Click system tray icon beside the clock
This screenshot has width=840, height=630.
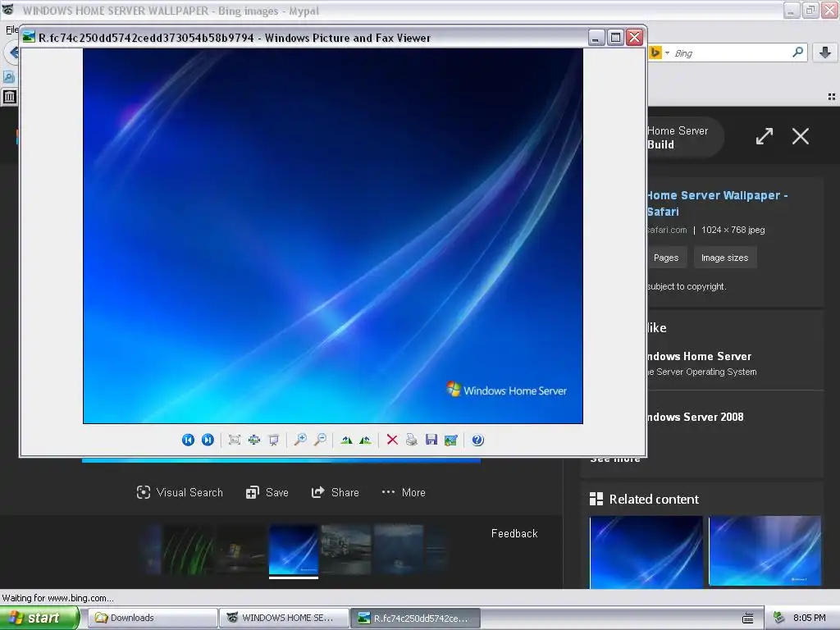(779, 618)
